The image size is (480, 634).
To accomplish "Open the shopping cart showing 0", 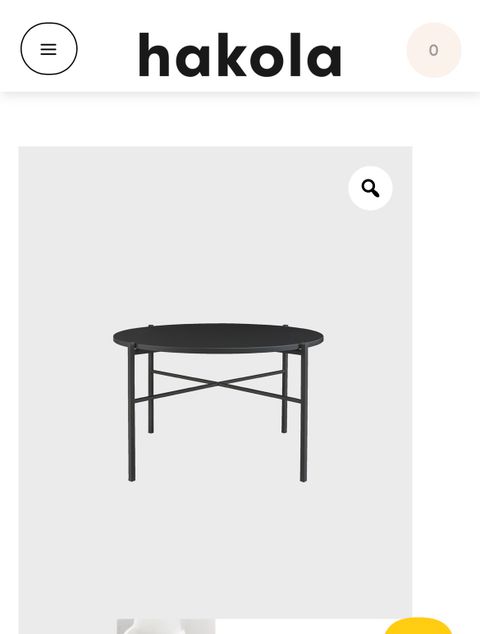I will (x=434, y=50).
